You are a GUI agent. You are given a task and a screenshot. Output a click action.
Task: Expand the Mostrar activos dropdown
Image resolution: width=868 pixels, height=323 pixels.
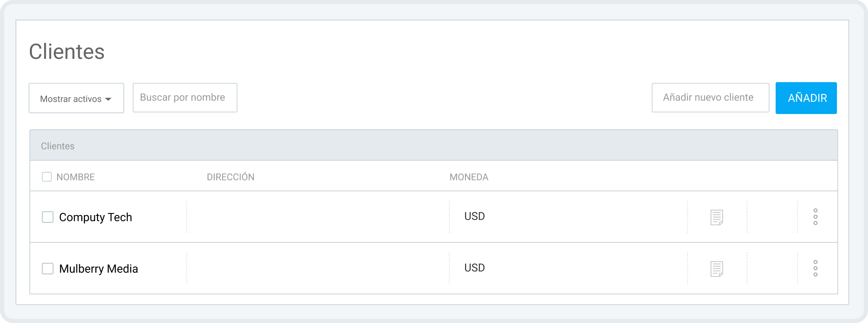tap(76, 99)
